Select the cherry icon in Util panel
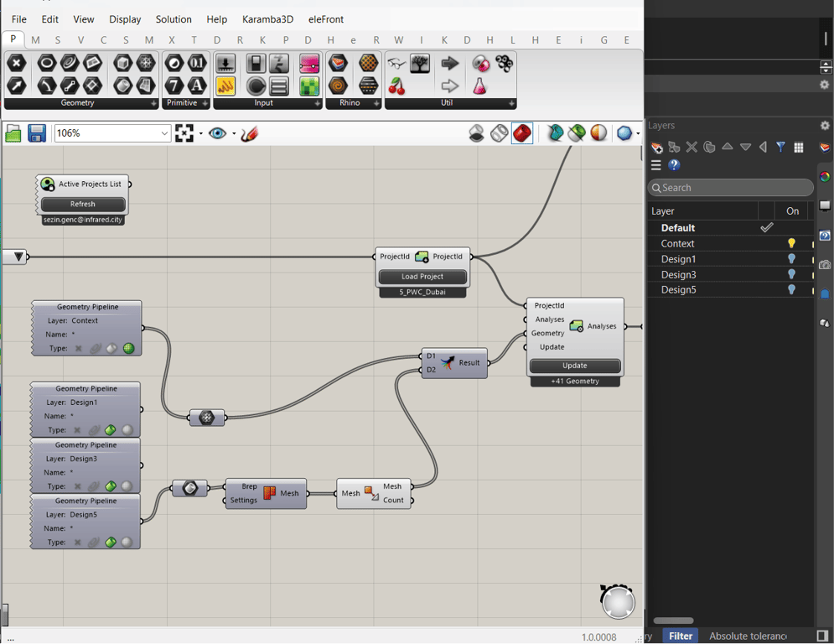834x644 pixels. pos(396,86)
